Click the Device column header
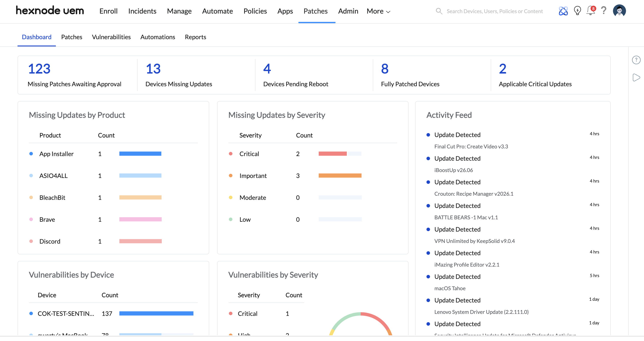 pos(47,295)
